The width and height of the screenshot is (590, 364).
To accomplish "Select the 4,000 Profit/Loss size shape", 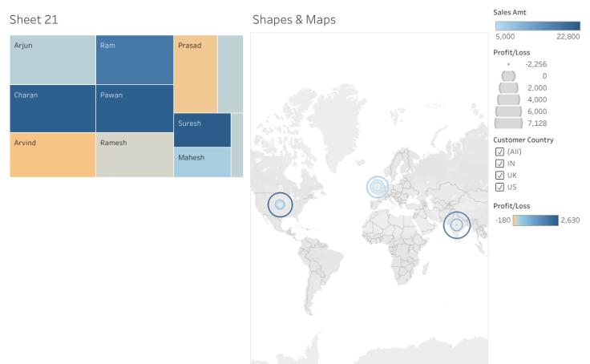I will click(508, 99).
